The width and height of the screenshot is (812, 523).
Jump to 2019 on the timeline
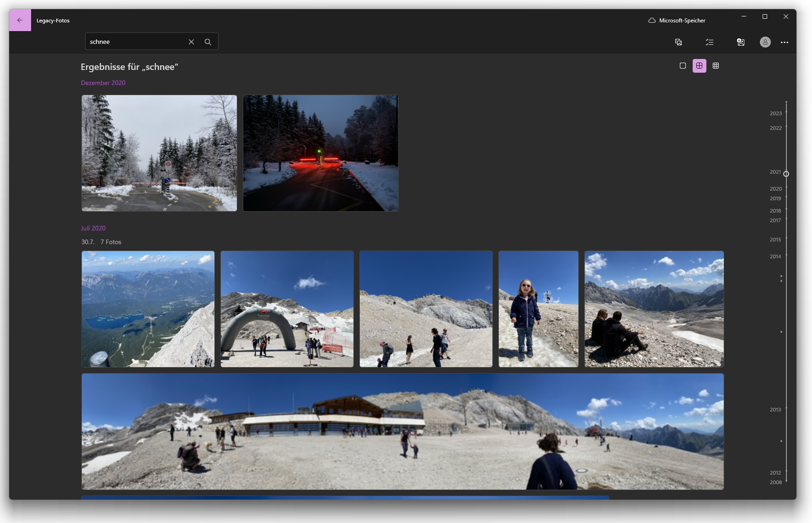(775, 198)
